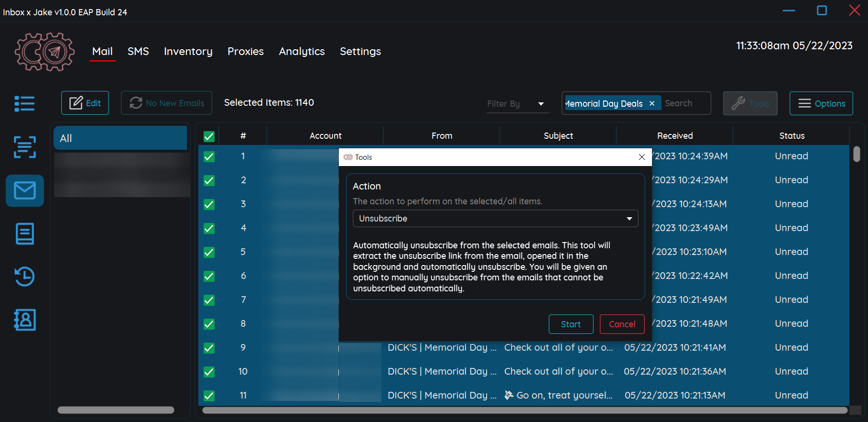
Task: Uncheck the checkbox for row 9
Action: (x=209, y=348)
